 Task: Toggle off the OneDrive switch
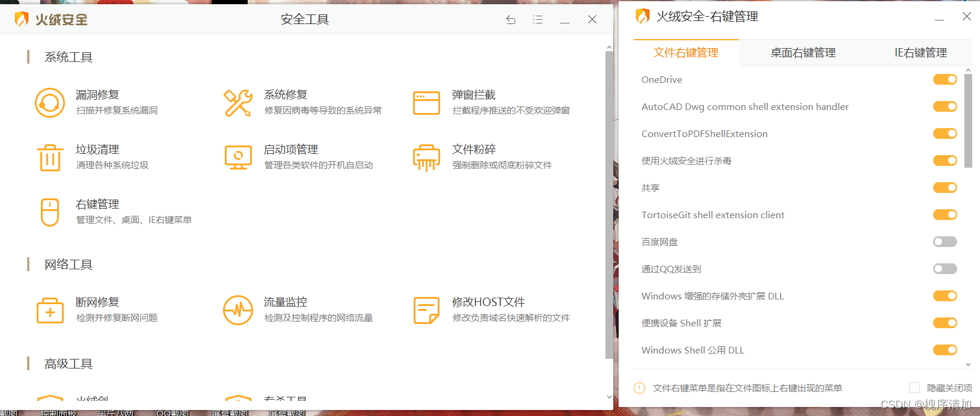(945, 79)
